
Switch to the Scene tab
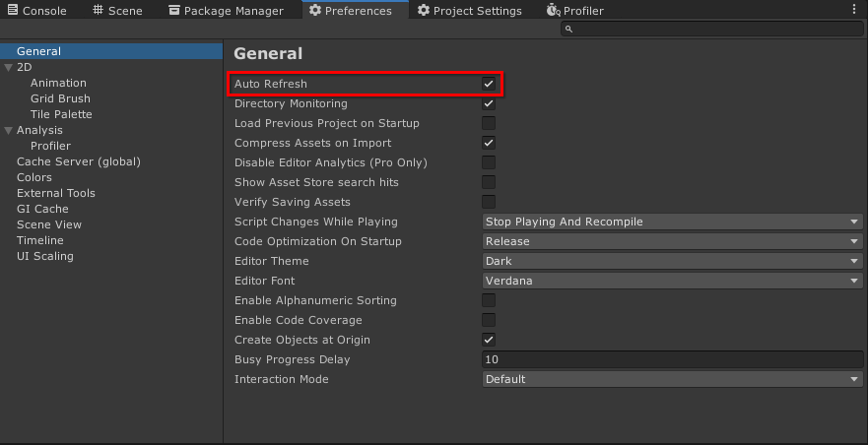click(118, 10)
